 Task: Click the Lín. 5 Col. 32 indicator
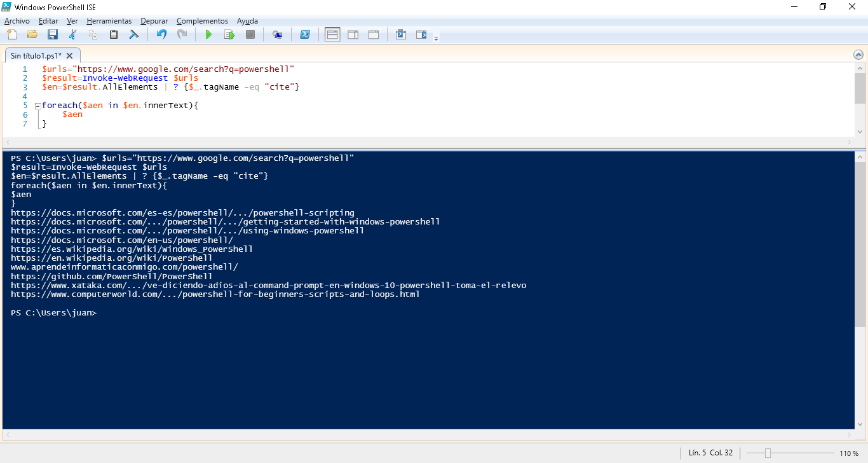pos(710,453)
